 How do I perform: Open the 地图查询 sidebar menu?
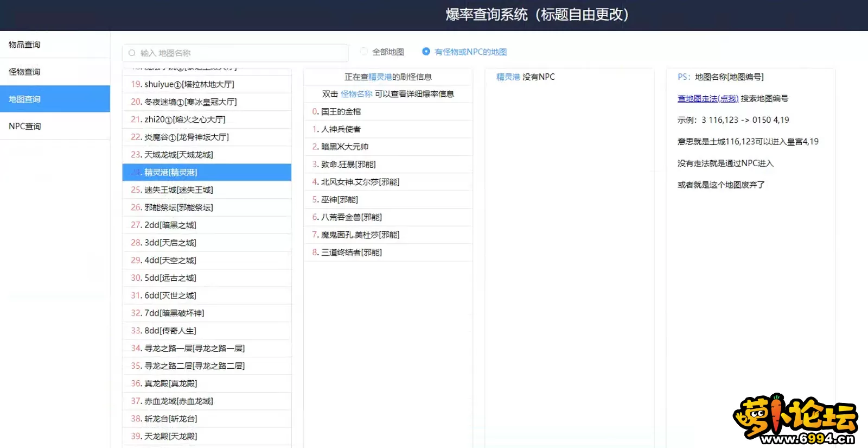coord(55,99)
